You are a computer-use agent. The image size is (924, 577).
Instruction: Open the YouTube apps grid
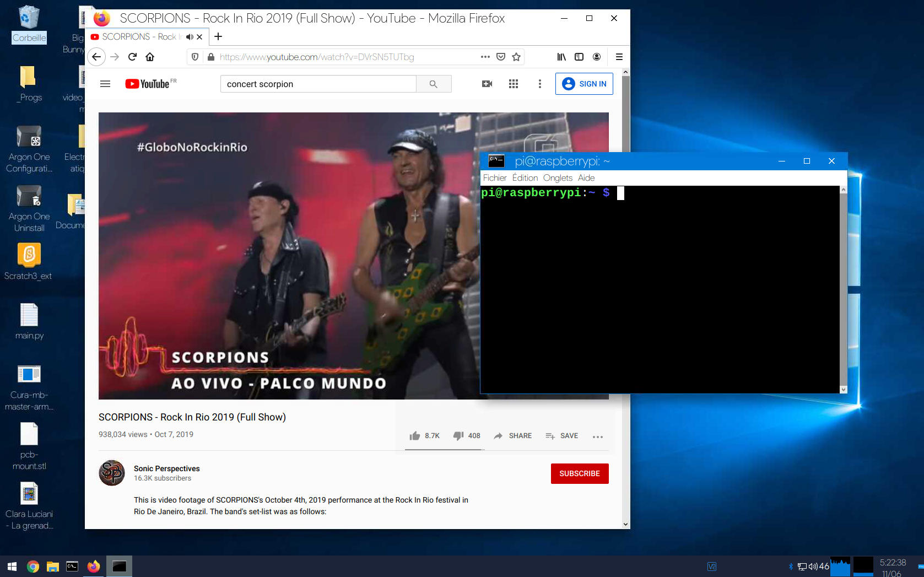(x=514, y=84)
